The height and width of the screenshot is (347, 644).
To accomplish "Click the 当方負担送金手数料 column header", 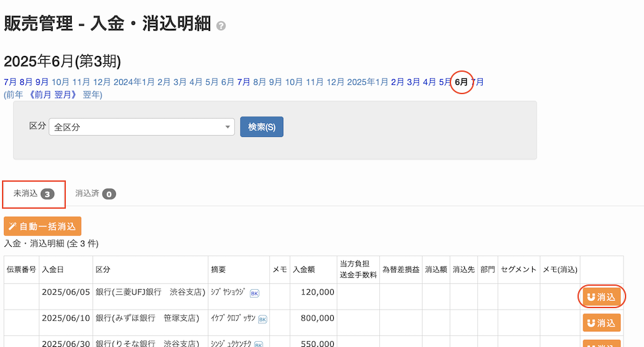I will (x=358, y=269).
